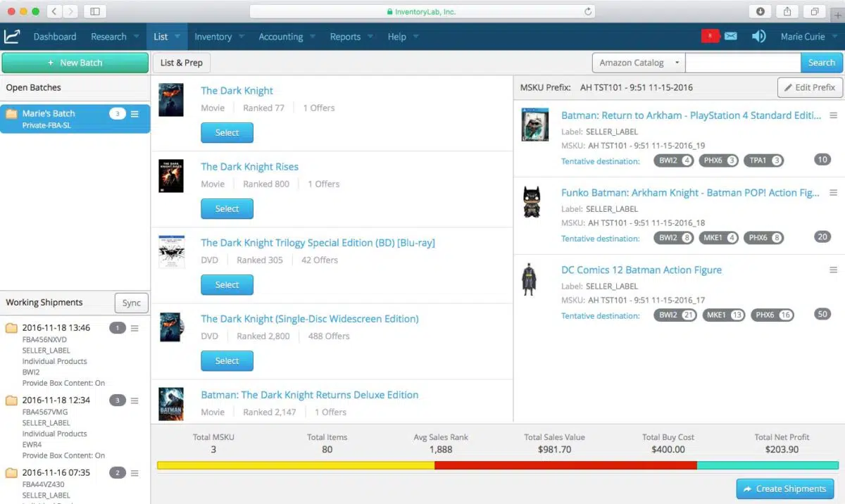The width and height of the screenshot is (845, 504).
Task: Click the red notification icon in the navbar
Action: pos(710,36)
